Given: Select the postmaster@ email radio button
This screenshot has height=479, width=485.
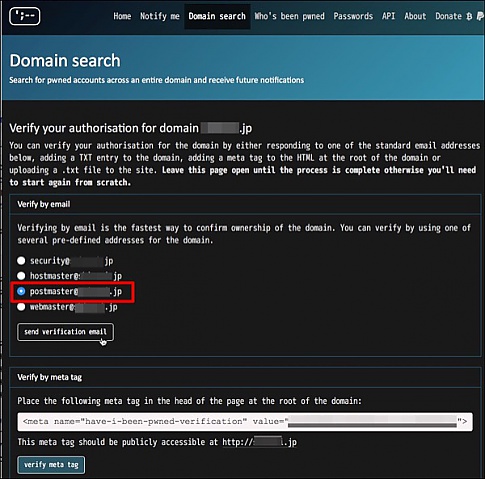Looking at the screenshot, I should point(21,291).
